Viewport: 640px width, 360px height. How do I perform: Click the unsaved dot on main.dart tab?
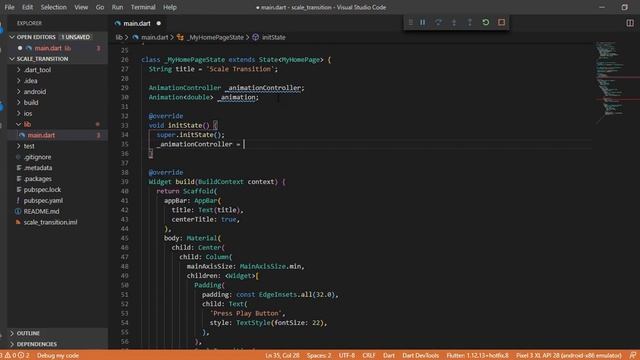159,23
